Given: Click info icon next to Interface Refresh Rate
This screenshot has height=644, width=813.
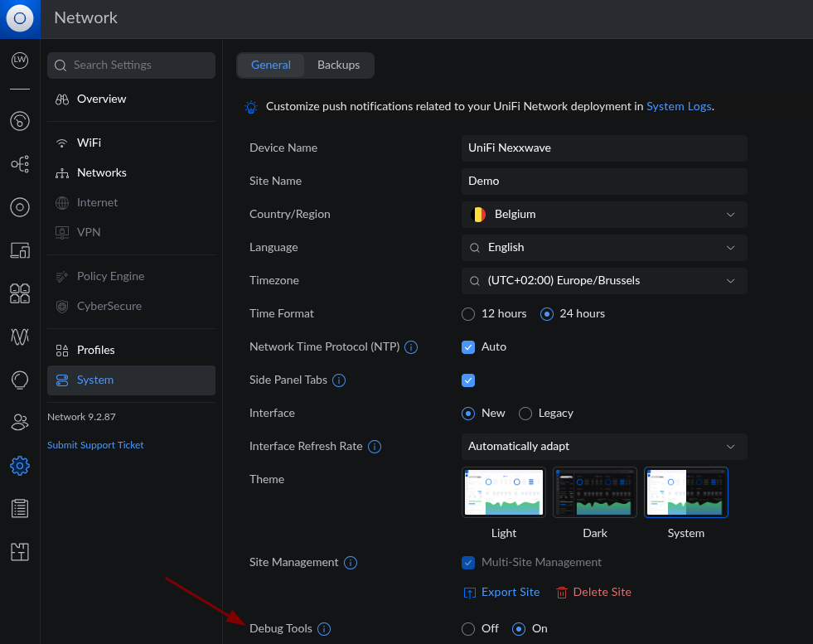Looking at the screenshot, I should pos(375,447).
